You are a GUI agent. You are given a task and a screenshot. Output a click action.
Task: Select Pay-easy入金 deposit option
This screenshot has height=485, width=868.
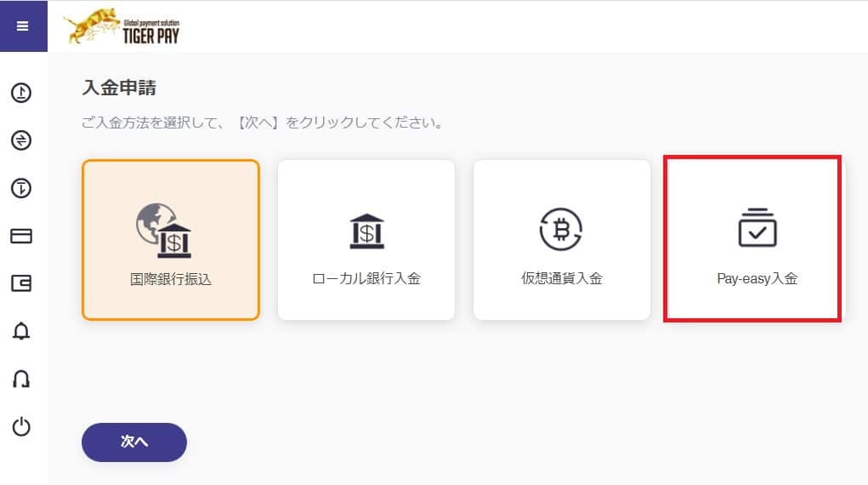[757, 240]
